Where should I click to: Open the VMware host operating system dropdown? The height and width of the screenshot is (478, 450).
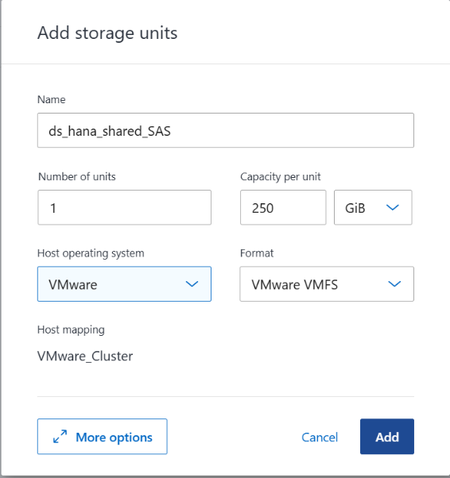pyautogui.click(x=124, y=284)
